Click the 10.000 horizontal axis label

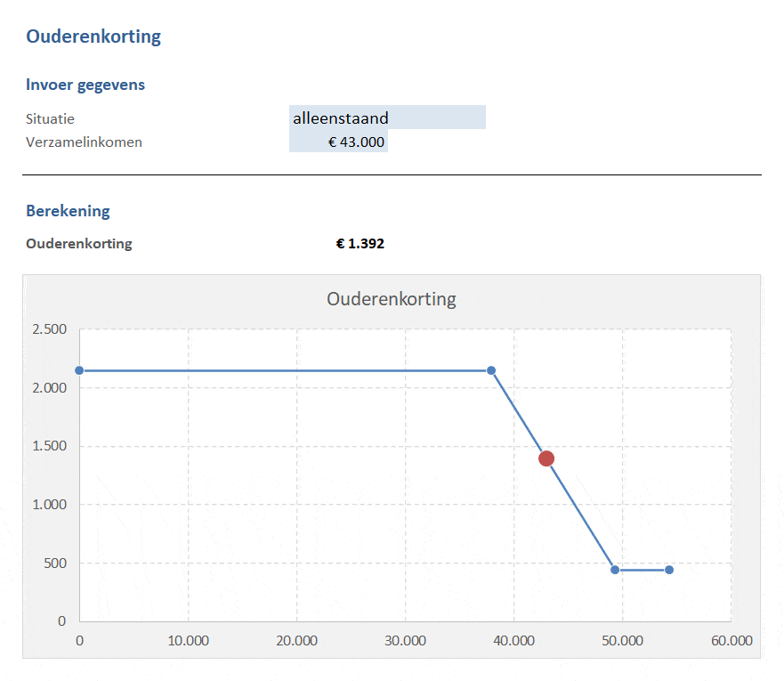188,640
